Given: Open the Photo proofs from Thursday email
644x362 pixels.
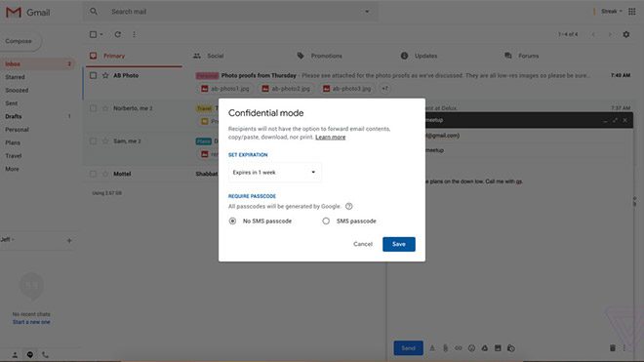Looking at the screenshot, I should 259,75.
